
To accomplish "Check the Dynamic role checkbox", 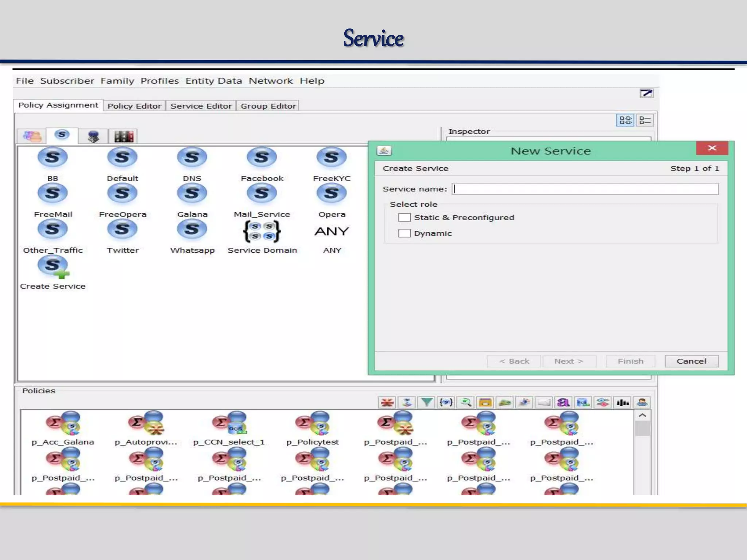I will pyautogui.click(x=404, y=233).
